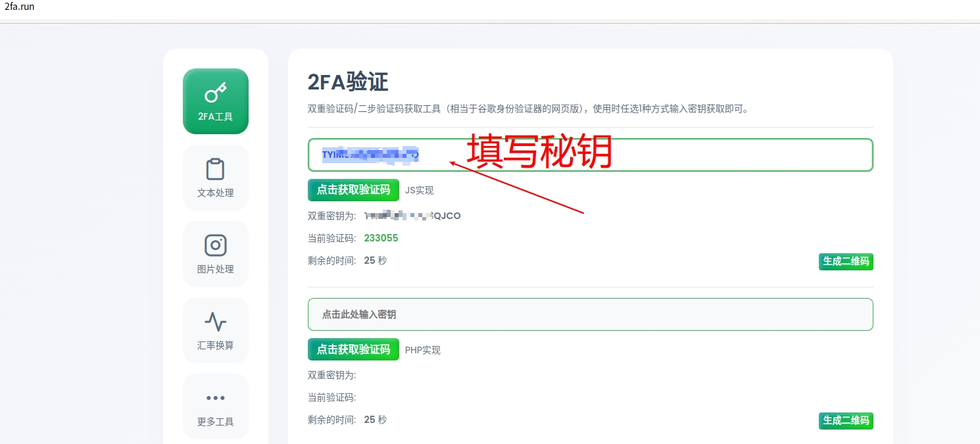Click the JS 点击获取验证码 button
Screen dimensions: 980x444
click(x=353, y=190)
